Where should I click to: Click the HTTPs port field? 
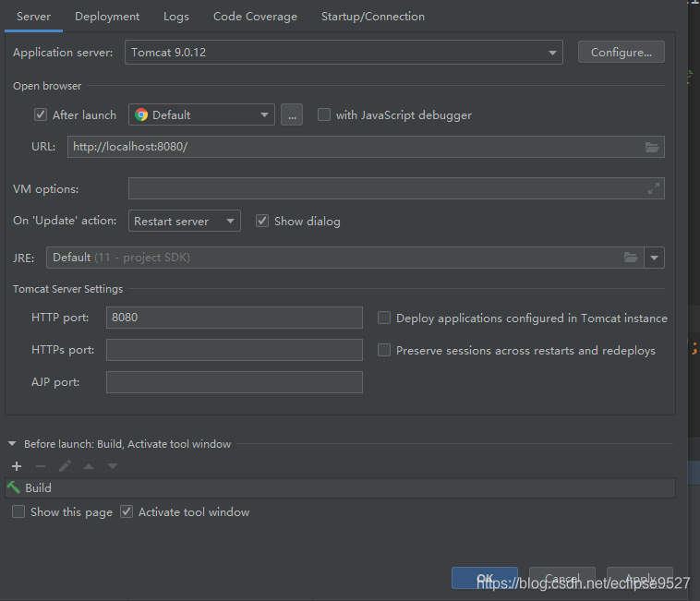click(235, 350)
